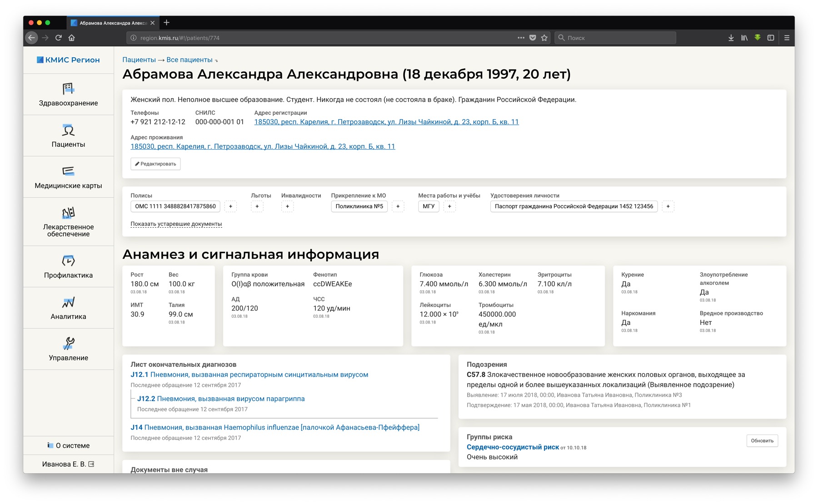Open browser downloads panel
Screen dimensions: 818x504
coord(731,38)
